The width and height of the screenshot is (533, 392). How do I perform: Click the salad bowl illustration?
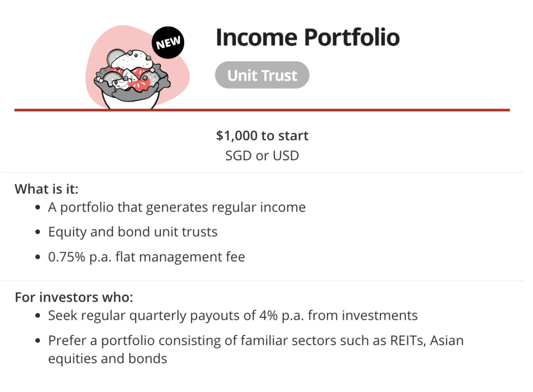click(x=132, y=79)
